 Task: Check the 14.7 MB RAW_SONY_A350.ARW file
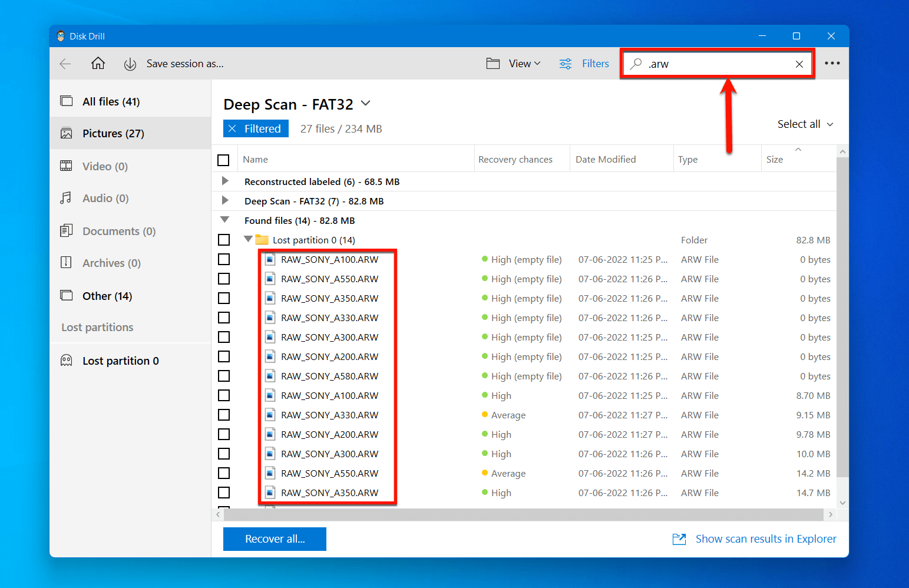224,493
